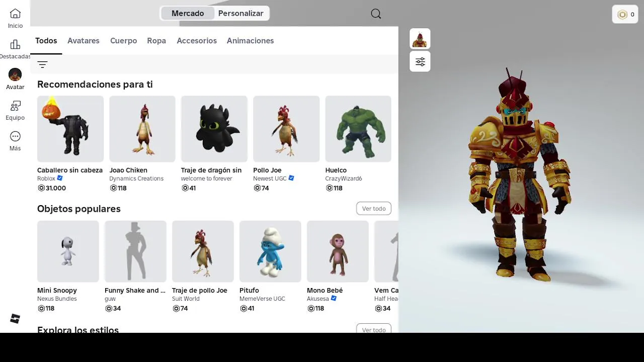Click the 31.000 price of Caballero sin cabeza
This screenshot has height=362, width=644.
[52, 188]
